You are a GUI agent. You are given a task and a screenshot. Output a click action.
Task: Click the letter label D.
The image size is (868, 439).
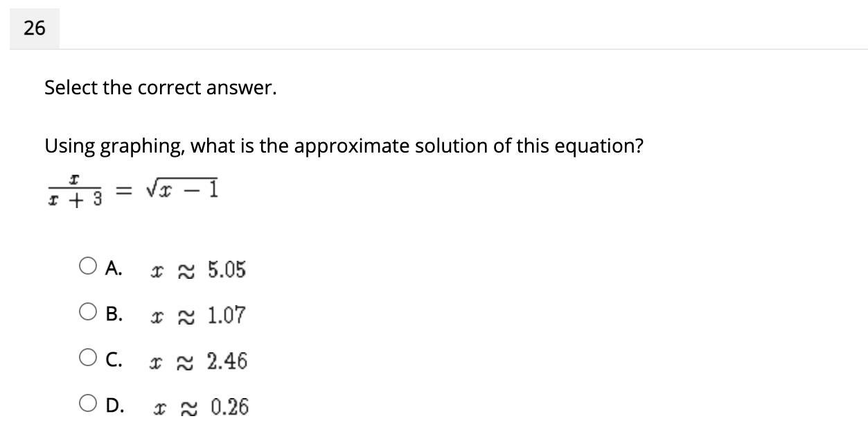pos(115,405)
